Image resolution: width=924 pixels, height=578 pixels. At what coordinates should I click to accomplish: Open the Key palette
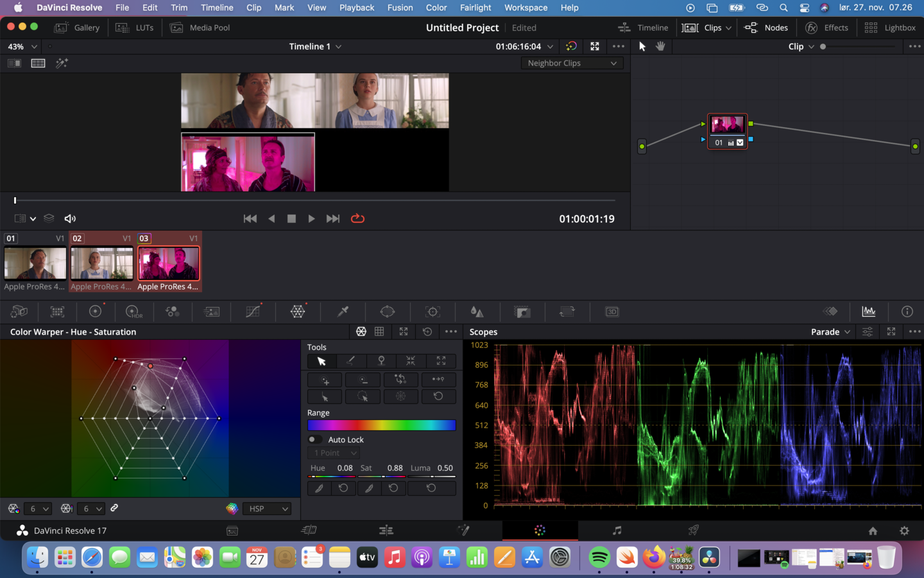tap(523, 311)
